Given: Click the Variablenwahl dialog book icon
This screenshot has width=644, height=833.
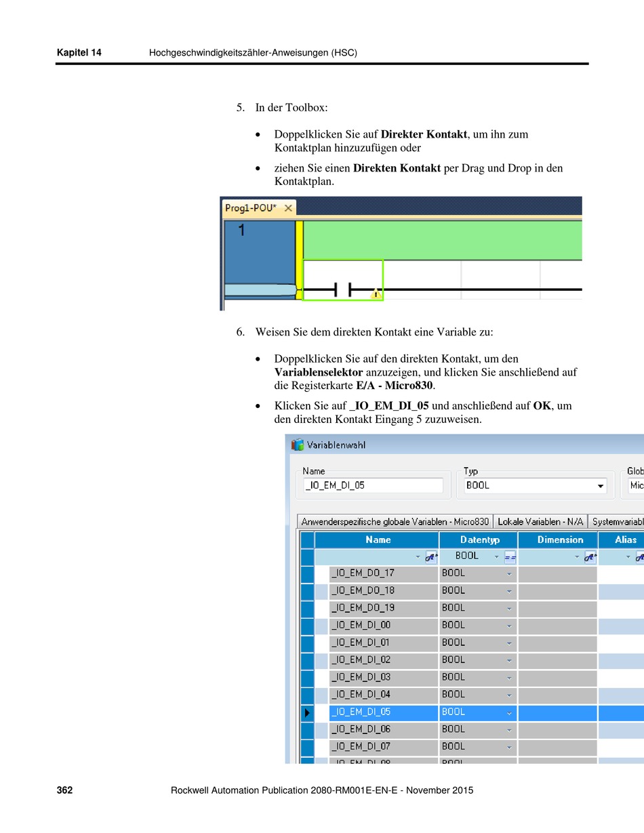Looking at the screenshot, I should coord(297,445).
